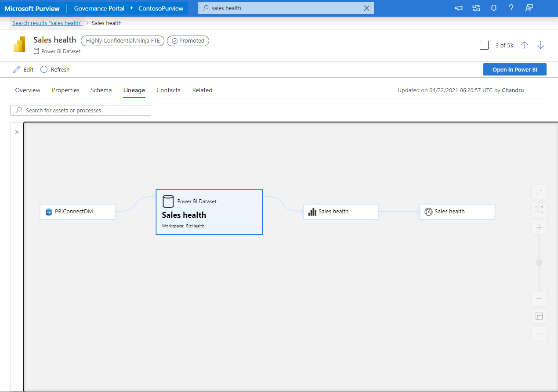Zoom out the lineage canvas with minus
Image resolution: width=558 pixels, height=392 pixels.
click(x=539, y=298)
